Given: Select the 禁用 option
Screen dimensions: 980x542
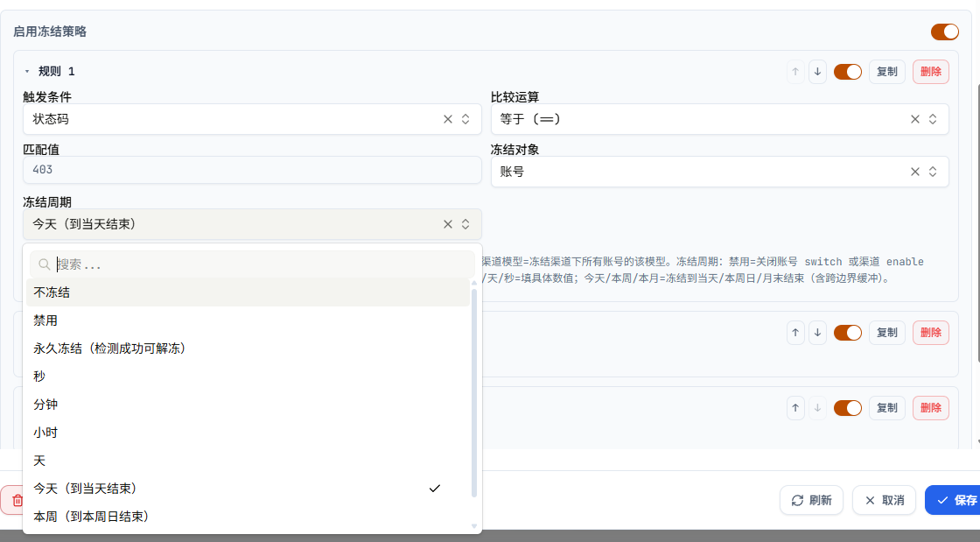Looking at the screenshot, I should (248, 320).
